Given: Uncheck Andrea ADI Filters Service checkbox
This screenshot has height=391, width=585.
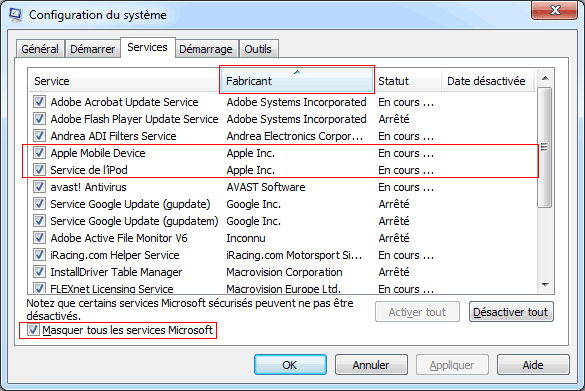Looking at the screenshot, I should (x=39, y=135).
